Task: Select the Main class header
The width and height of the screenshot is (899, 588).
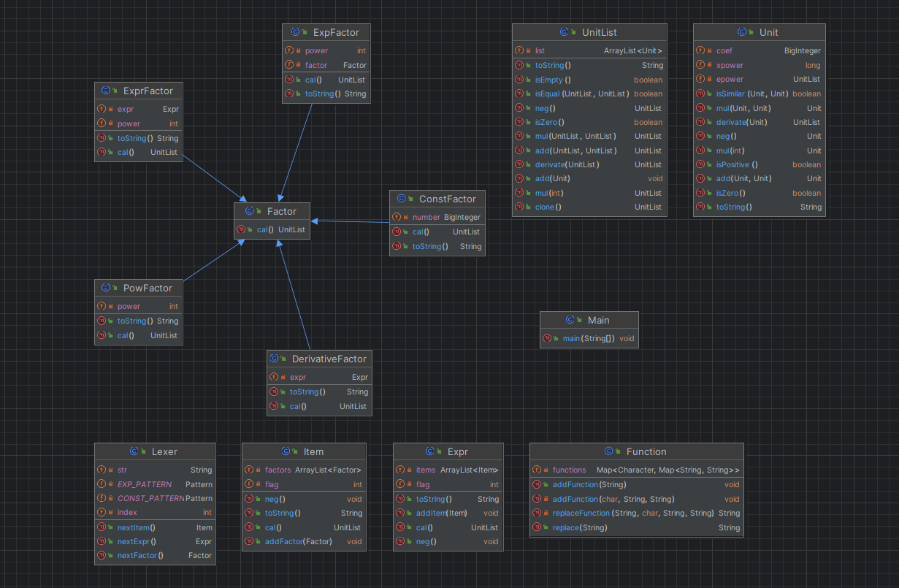Action: point(589,320)
